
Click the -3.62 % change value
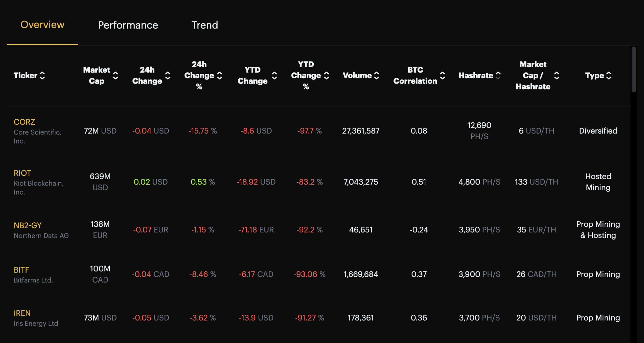203,318
